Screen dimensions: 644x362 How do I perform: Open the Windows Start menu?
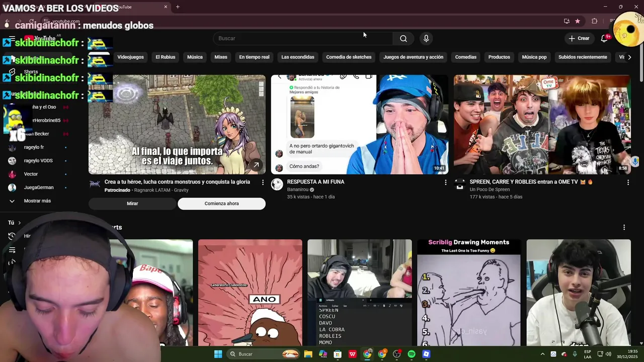218,354
